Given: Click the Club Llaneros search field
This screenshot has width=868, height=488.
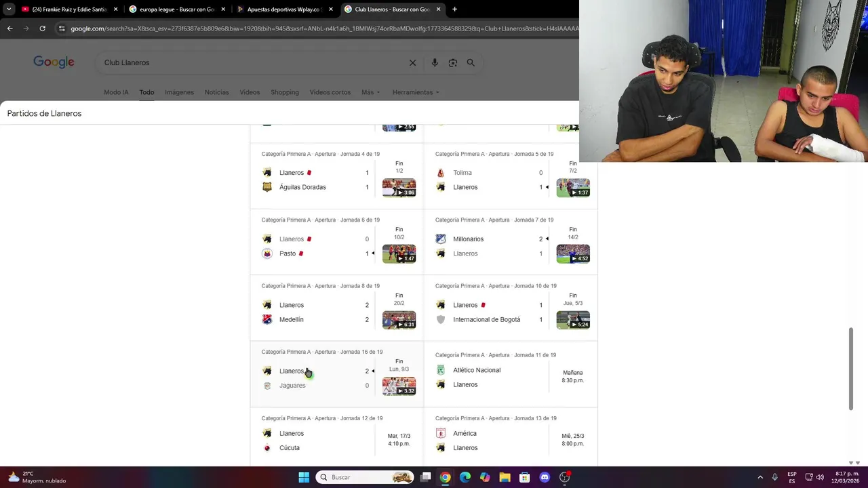Looking at the screenshot, I should point(251,62).
